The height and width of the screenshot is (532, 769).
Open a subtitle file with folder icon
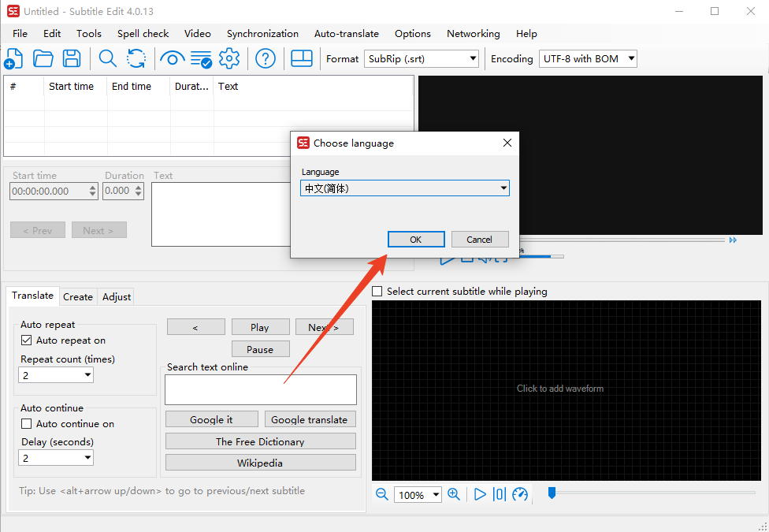(x=43, y=59)
